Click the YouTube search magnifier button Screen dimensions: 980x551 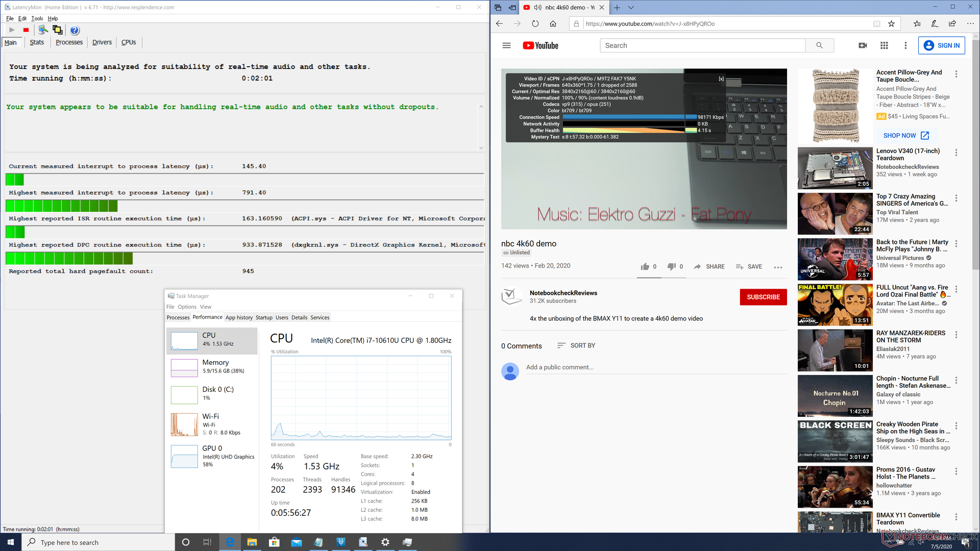(x=819, y=45)
